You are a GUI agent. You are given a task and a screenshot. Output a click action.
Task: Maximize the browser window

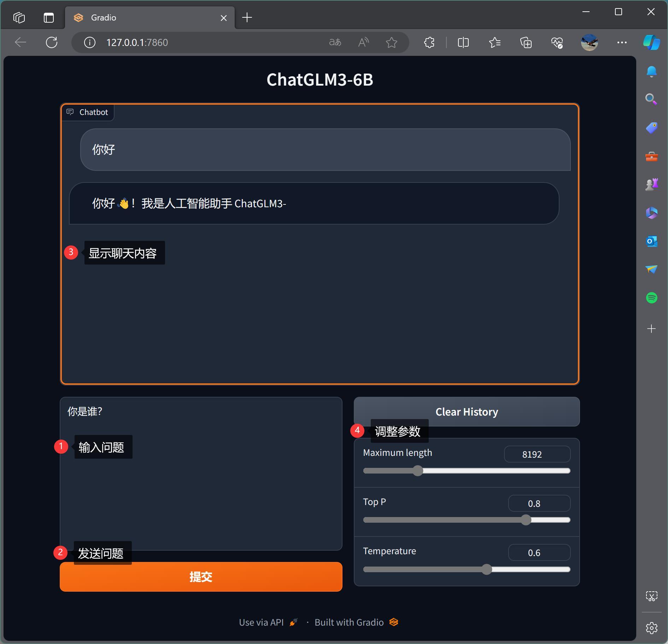pyautogui.click(x=619, y=12)
